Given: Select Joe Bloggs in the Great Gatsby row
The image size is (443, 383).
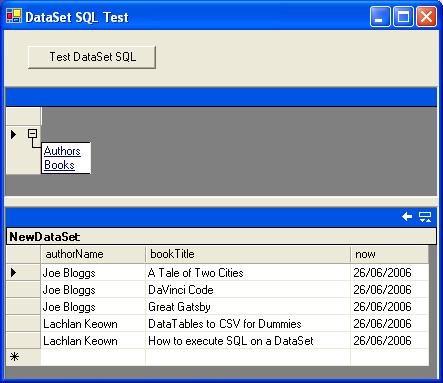Looking at the screenshot, I should click(x=93, y=307).
